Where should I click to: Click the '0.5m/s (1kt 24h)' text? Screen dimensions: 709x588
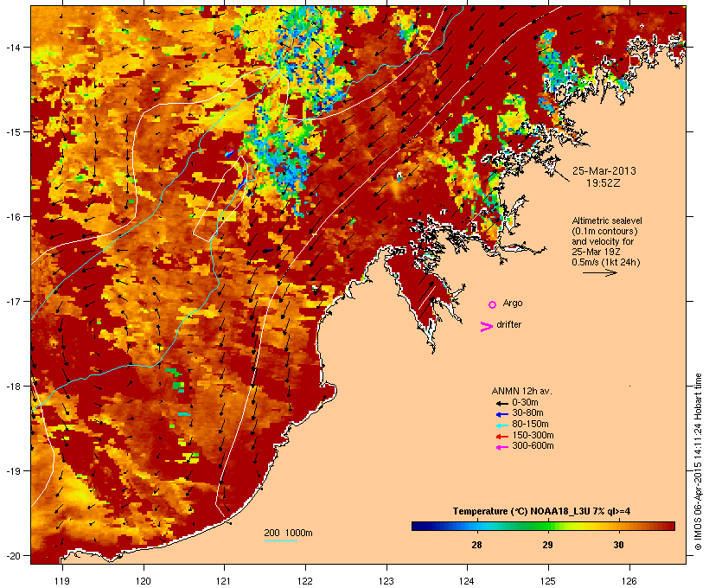pos(606,262)
